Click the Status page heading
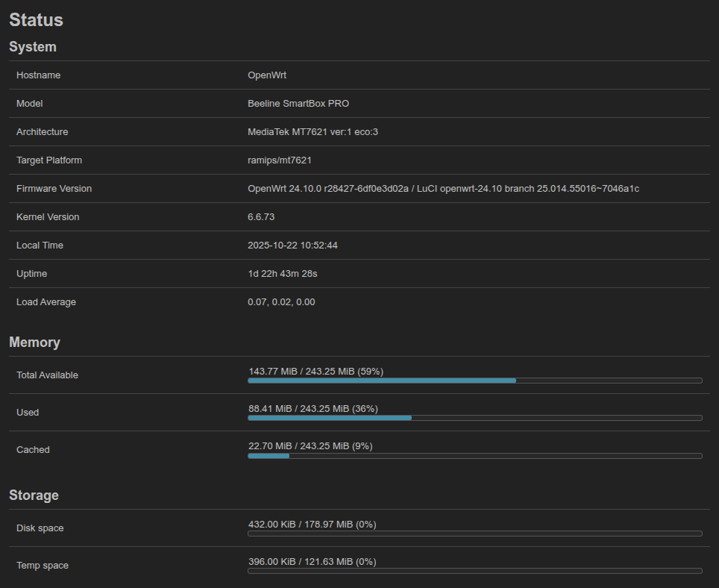Screen dimensions: 719x588 coord(36,20)
